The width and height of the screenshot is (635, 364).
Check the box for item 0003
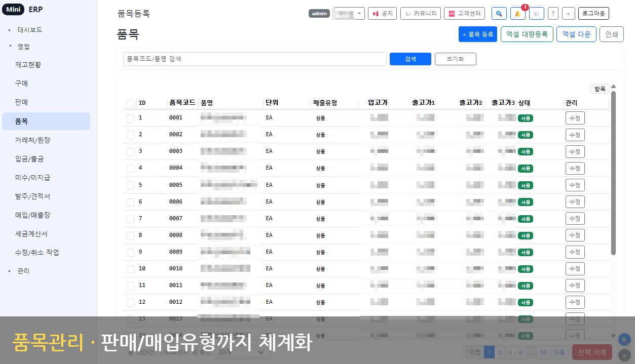point(130,151)
